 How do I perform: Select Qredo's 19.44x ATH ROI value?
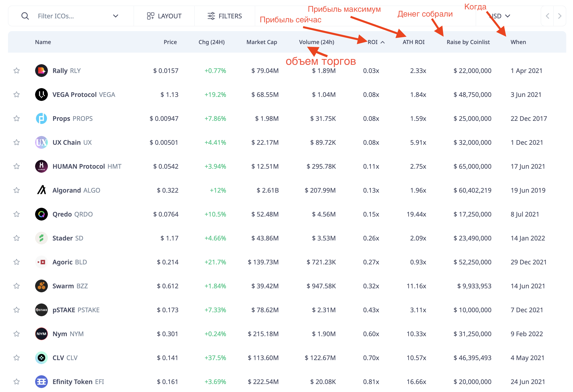coord(416,214)
